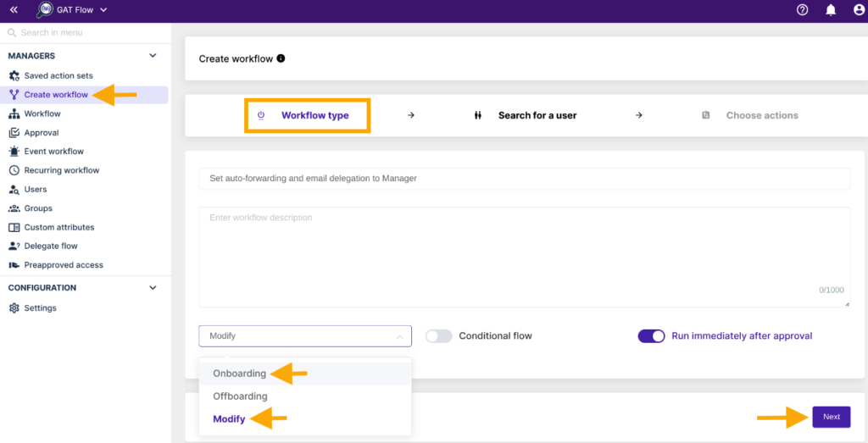Click the workflow name input field

[524, 179]
